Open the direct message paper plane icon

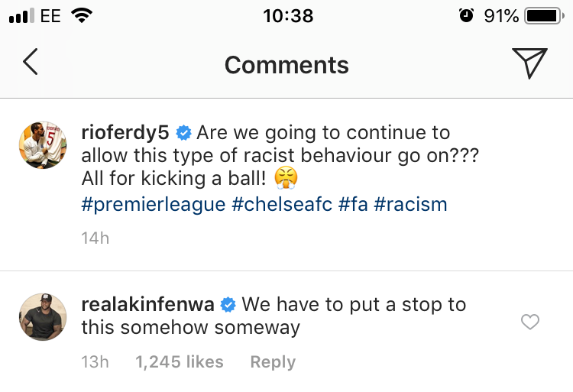(529, 63)
